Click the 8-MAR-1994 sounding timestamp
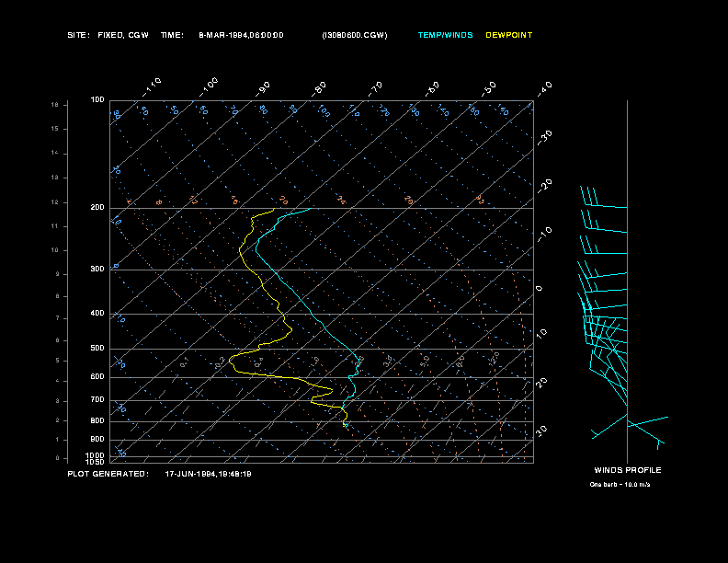 pos(241,35)
